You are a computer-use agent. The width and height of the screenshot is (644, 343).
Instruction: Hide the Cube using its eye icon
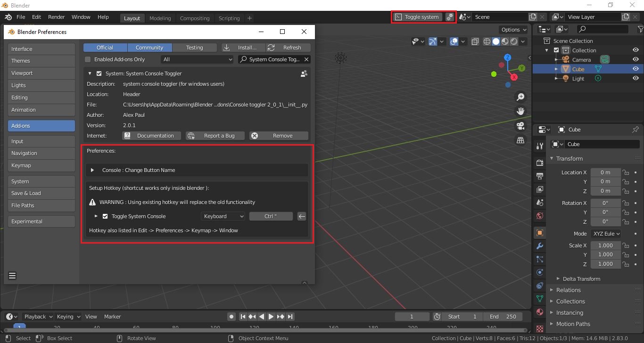(636, 69)
